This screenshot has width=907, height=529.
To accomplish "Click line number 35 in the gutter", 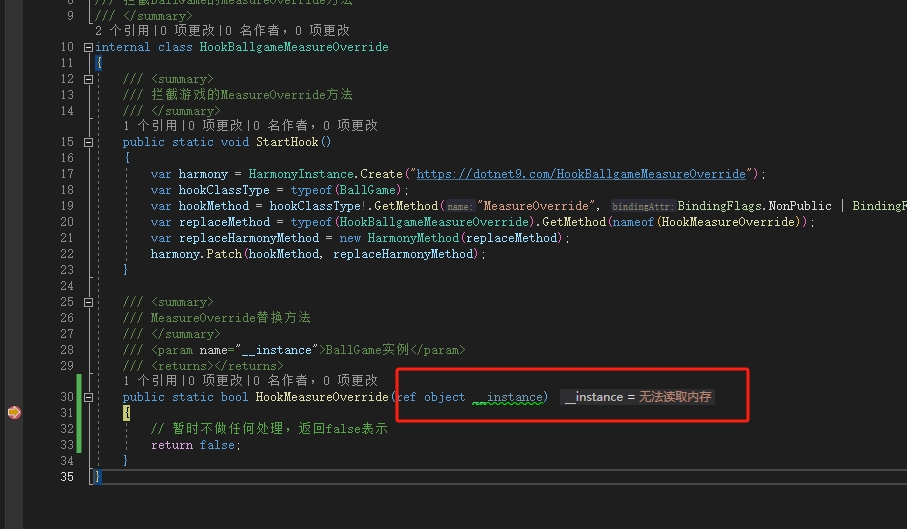I will [67, 477].
